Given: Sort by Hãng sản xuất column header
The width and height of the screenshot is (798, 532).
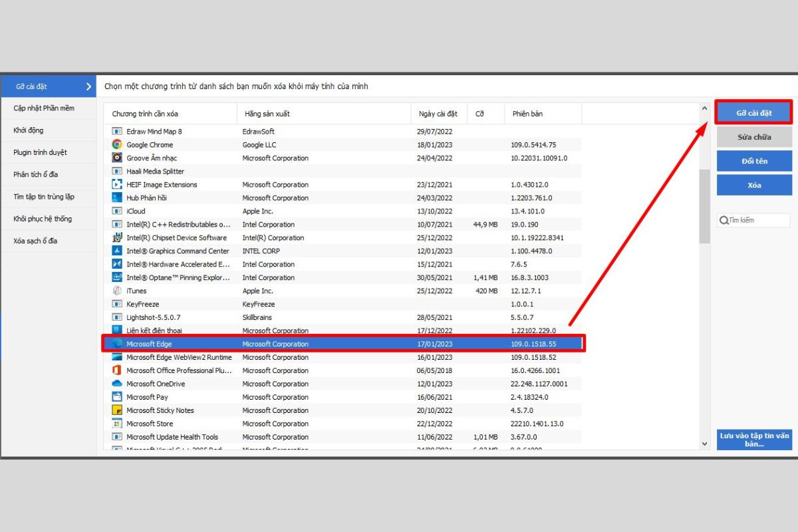Looking at the screenshot, I should [324, 114].
